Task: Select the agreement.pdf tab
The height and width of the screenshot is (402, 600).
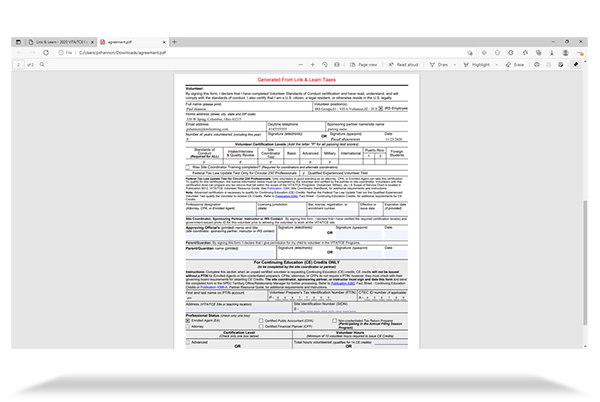Action: click(x=132, y=42)
